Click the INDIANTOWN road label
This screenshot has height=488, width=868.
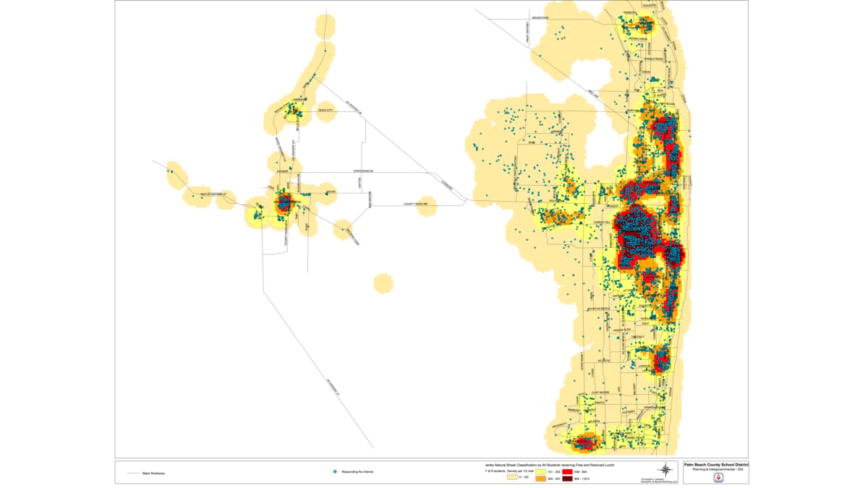pyautogui.click(x=540, y=17)
